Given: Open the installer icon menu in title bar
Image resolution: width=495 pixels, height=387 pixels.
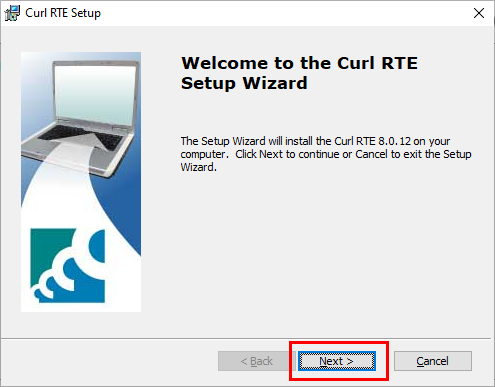Looking at the screenshot, I should pyautogui.click(x=12, y=13).
